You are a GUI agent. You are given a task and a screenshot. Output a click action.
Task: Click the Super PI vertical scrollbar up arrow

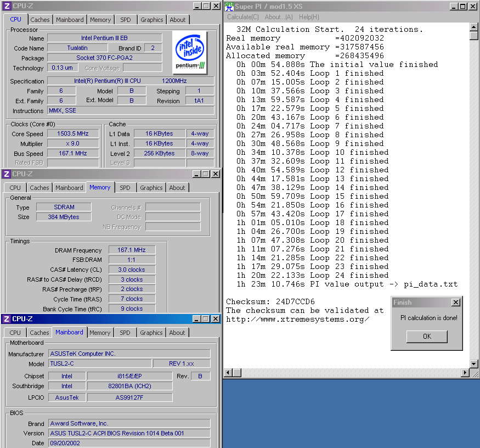coord(473,27)
